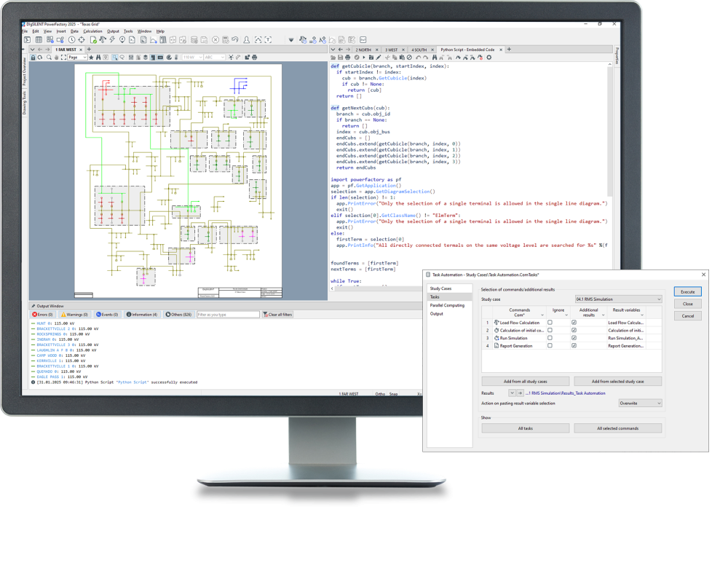Image resolution: width=728 pixels, height=574 pixels.
Task: Uncheck Additional results for Load Flow Calculation
Action: (x=574, y=322)
